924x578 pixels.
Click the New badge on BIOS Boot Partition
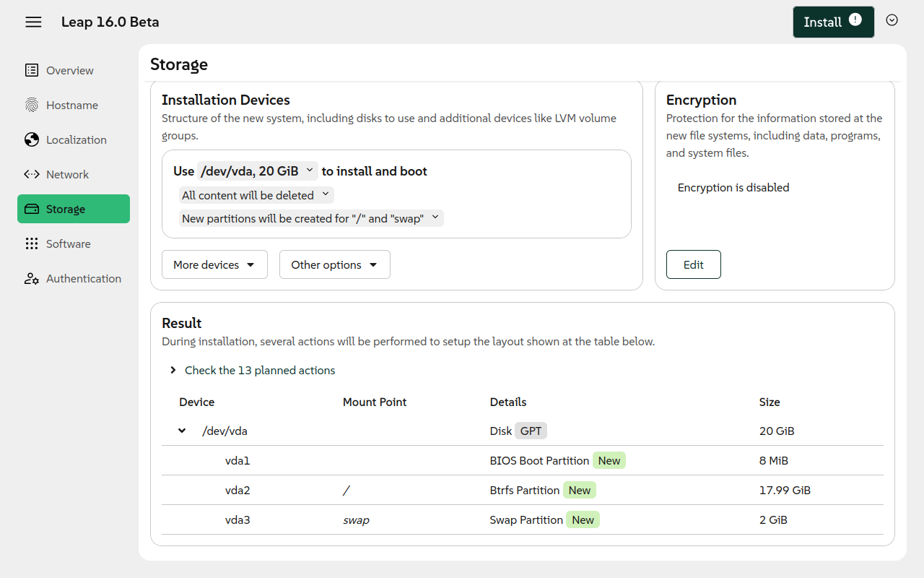click(609, 460)
